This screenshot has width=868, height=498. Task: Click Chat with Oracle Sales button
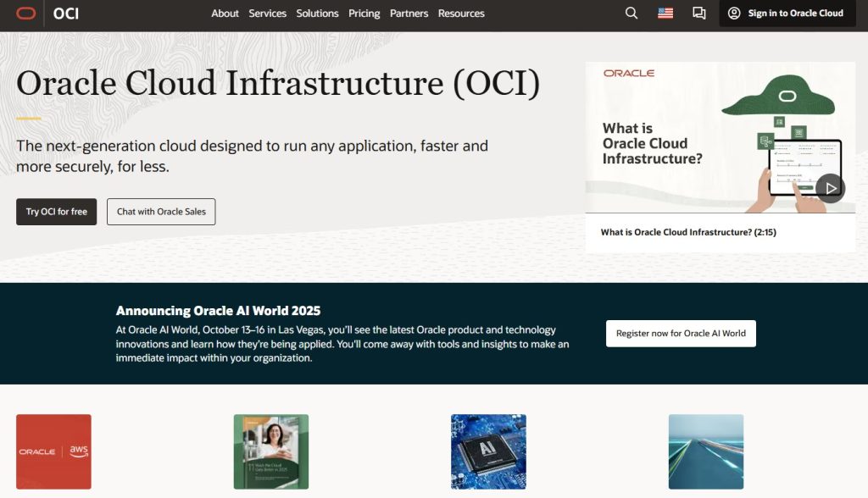pyautogui.click(x=161, y=212)
